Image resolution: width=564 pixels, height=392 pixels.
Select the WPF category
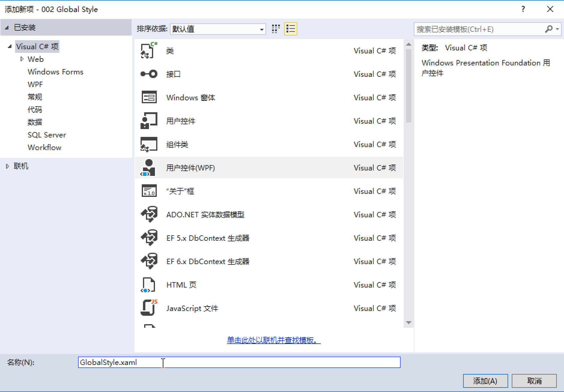pyautogui.click(x=35, y=84)
